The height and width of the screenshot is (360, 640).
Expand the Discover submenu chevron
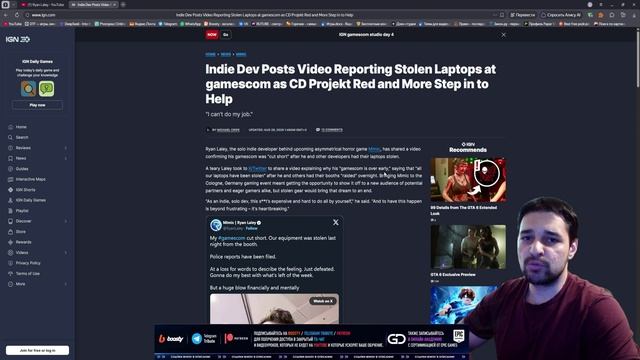66,221
